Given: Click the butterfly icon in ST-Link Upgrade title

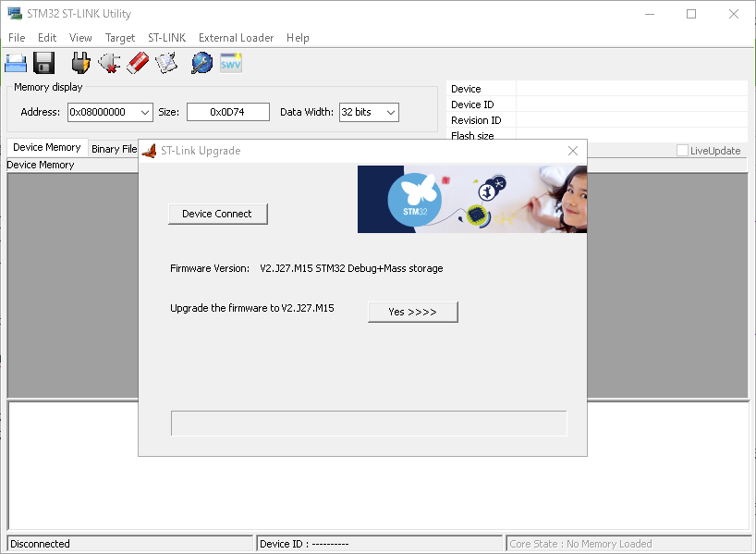Looking at the screenshot, I should tap(150, 151).
